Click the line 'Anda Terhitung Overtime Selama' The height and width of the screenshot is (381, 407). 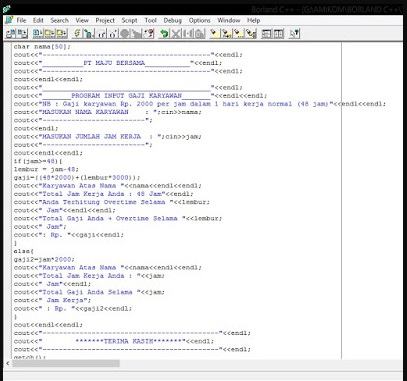pos(112,202)
